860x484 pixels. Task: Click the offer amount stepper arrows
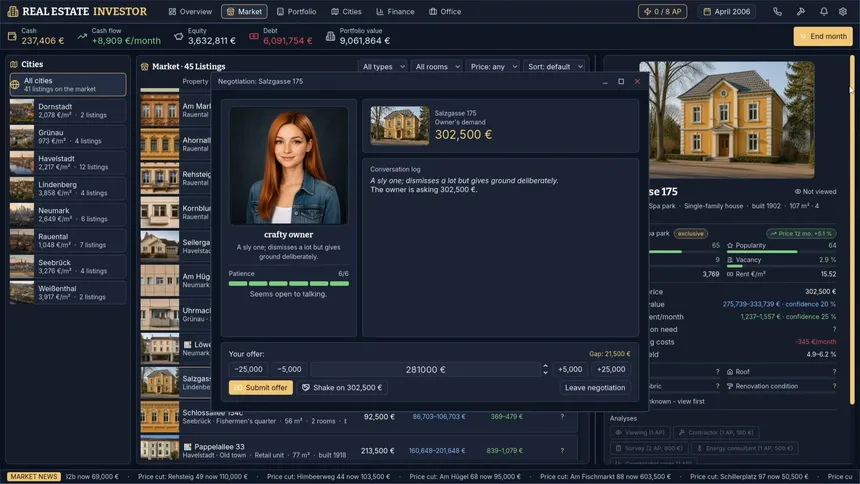545,369
